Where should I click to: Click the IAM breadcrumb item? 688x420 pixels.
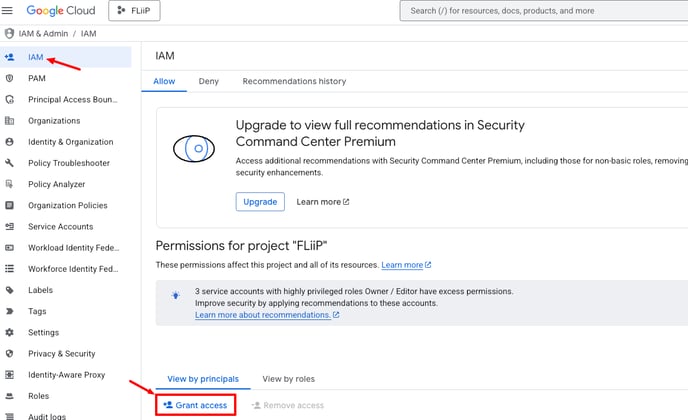coord(88,34)
